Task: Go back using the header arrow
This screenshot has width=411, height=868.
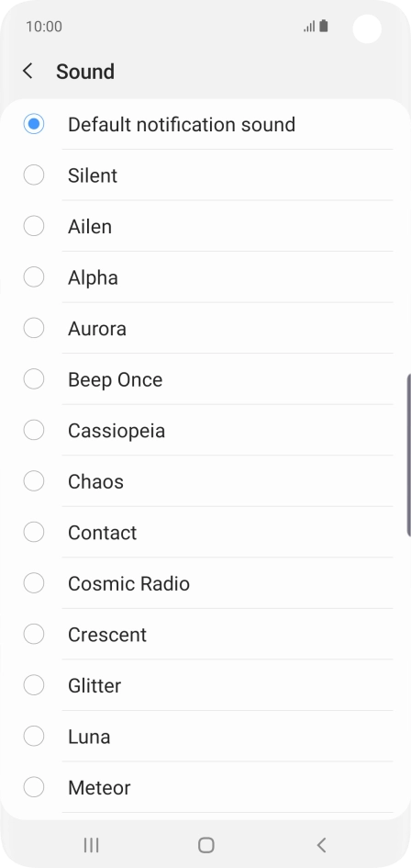Action: tap(28, 72)
